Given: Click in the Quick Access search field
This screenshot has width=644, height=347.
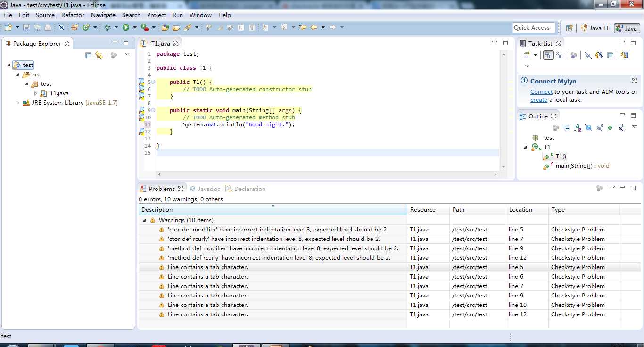Looking at the screenshot, I should click(534, 28).
